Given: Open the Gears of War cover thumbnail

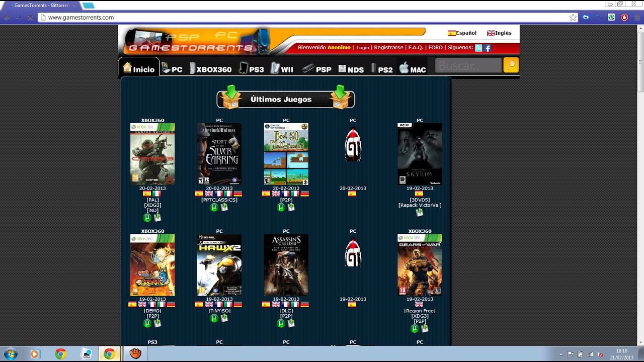Looking at the screenshot, I should (x=420, y=265).
